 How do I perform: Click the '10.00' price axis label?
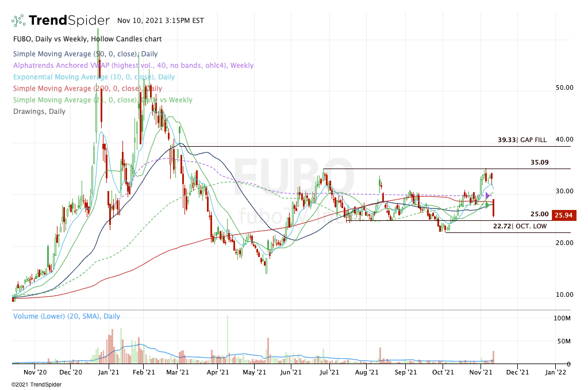564,295
